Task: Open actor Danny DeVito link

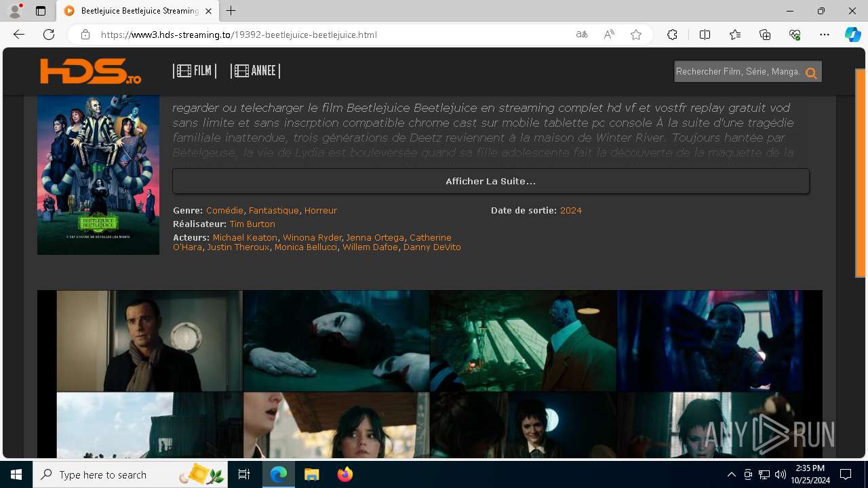Action: (432, 247)
